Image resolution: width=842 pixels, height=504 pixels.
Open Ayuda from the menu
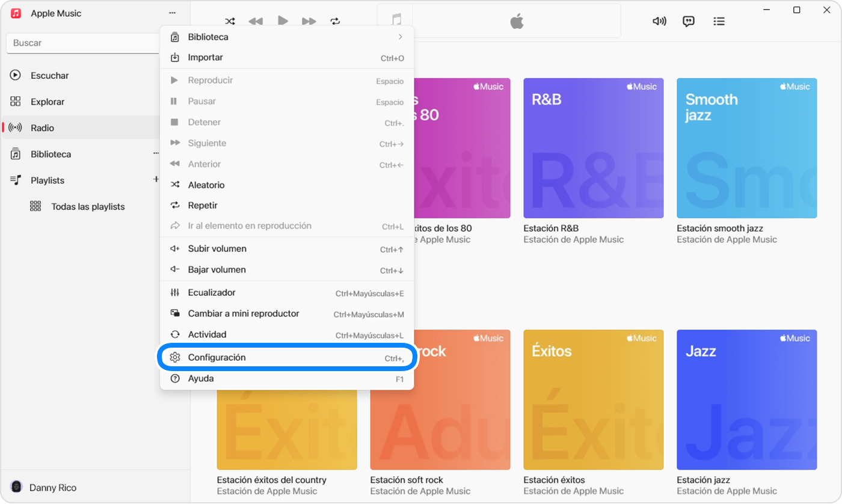tap(287, 379)
